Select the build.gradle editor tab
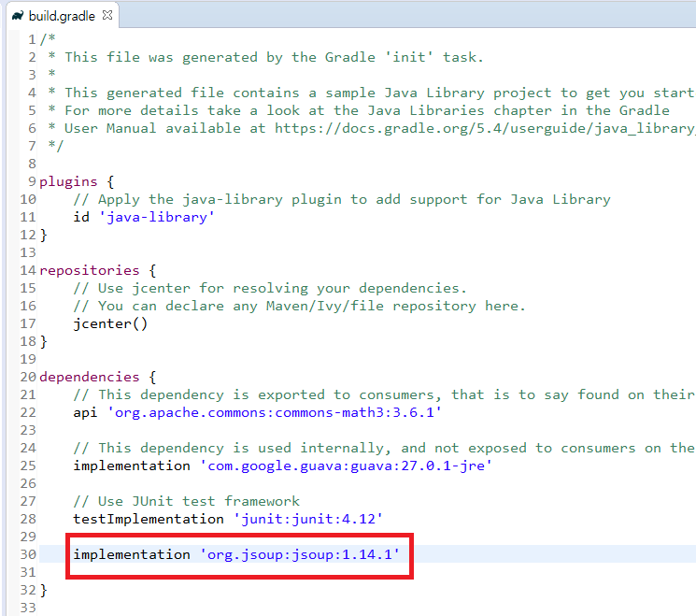The width and height of the screenshot is (696, 616). (x=63, y=16)
